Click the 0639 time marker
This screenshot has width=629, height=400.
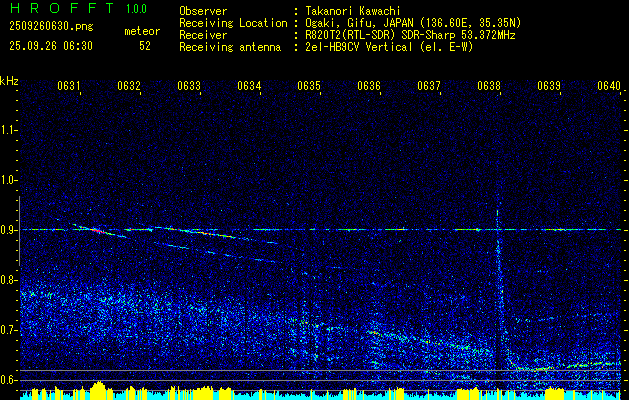pyautogui.click(x=549, y=85)
